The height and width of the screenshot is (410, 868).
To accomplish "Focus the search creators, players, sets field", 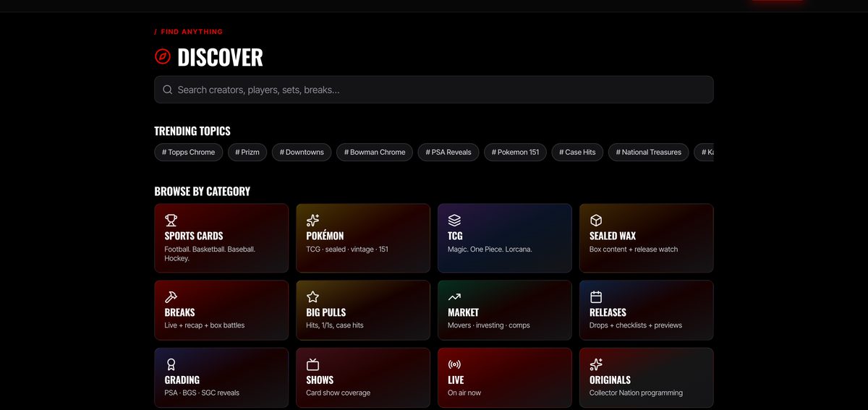I will coord(434,90).
